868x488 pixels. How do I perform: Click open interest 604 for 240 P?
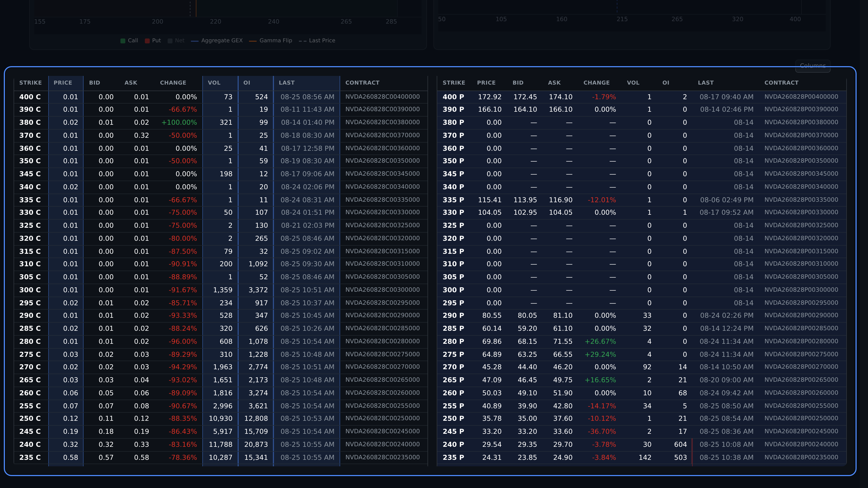(680, 445)
